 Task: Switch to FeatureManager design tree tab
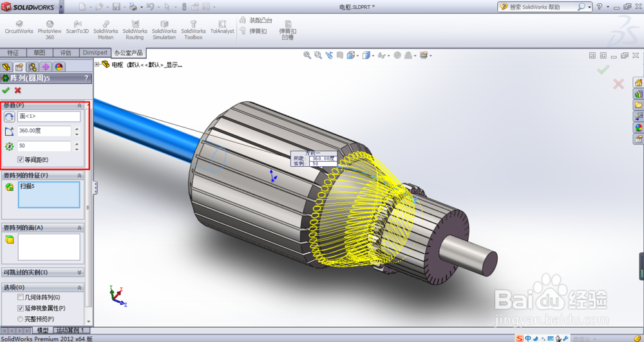tap(6, 67)
